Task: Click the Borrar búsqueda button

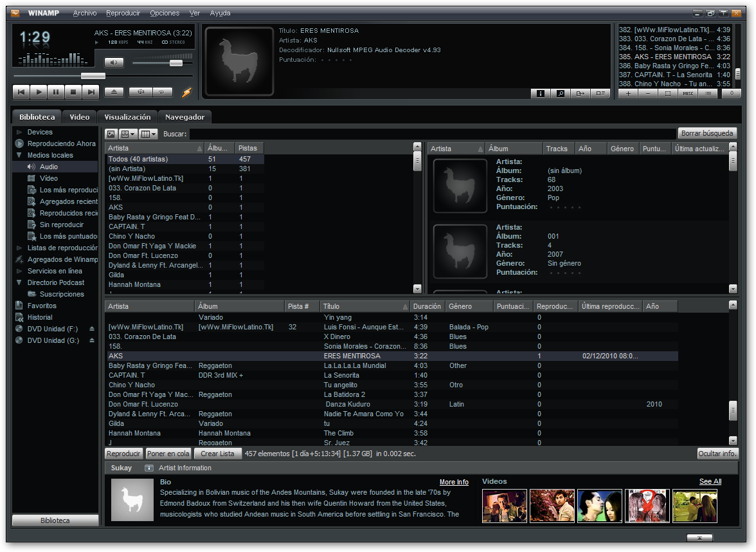Action: (x=707, y=133)
